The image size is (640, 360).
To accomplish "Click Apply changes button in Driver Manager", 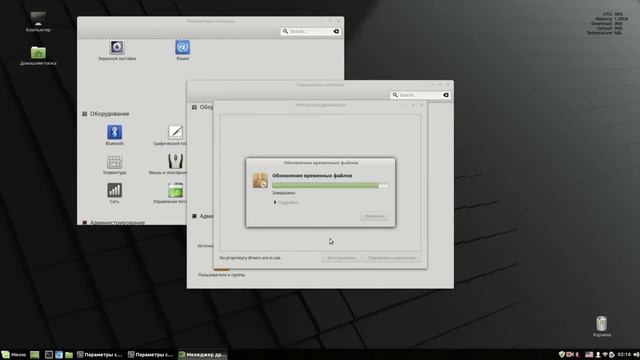I will click(391, 258).
